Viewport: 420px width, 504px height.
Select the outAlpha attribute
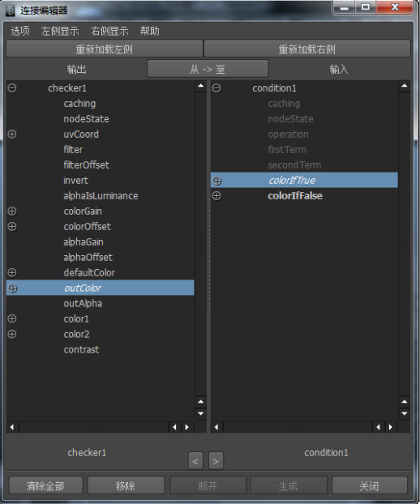(83, 303)
